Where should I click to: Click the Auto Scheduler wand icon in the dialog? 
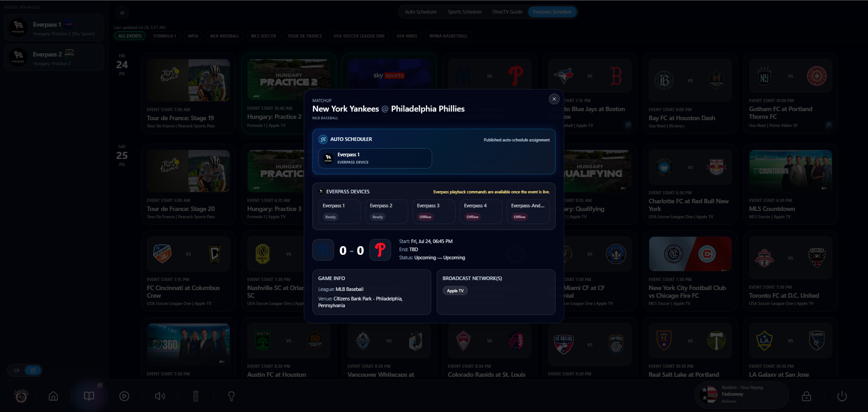tap(323, 139)
